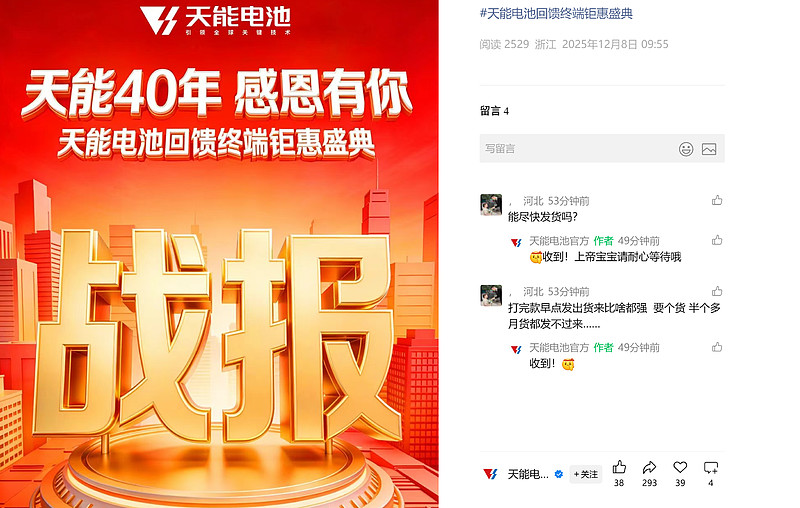This screenshot has width=800, height=508.
Task: Like the author's last 收到! reply
Action: [717, 347]
